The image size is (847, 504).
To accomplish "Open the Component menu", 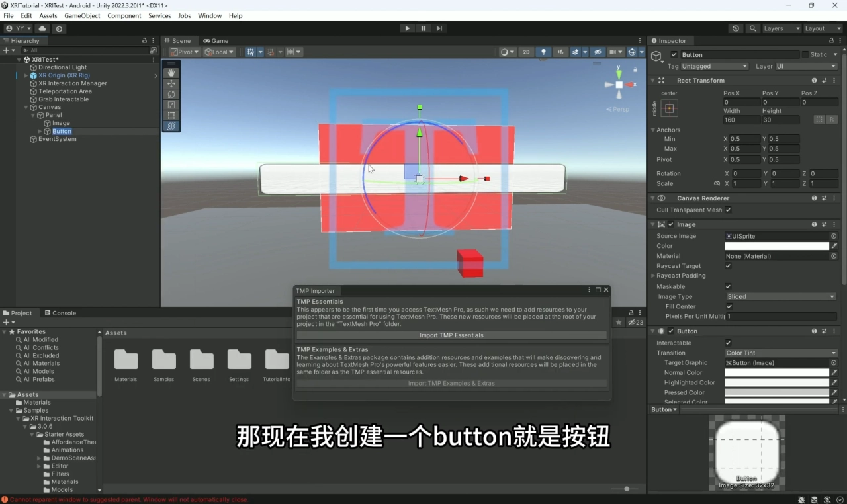I will pyautogui.click(x=124, y=15).
